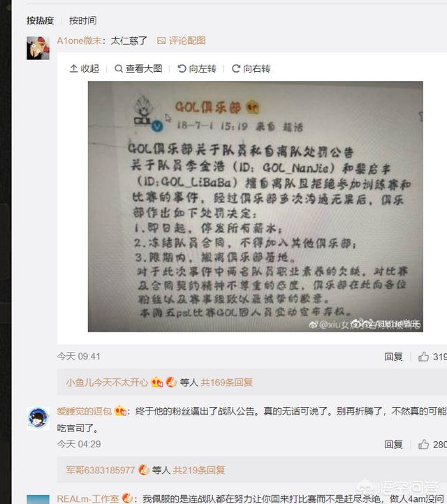Click the A1one微末 username link
This screenshot has width=447, height=504.
(79, 40)
